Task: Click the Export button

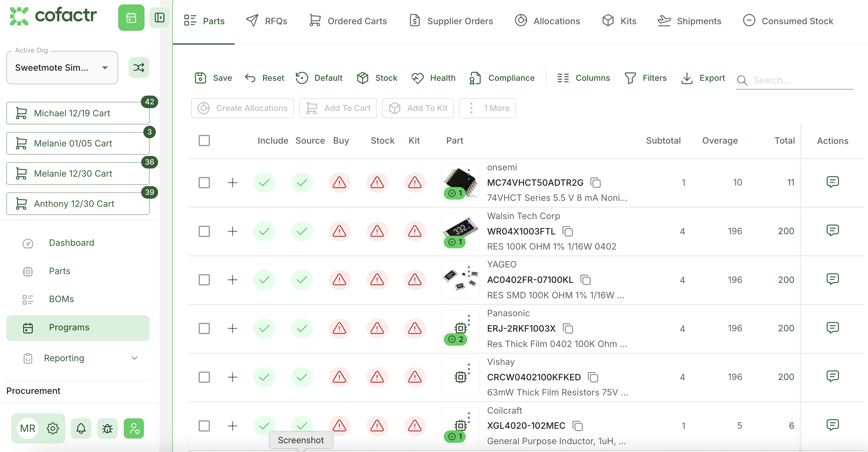Action: coord(703,78)
